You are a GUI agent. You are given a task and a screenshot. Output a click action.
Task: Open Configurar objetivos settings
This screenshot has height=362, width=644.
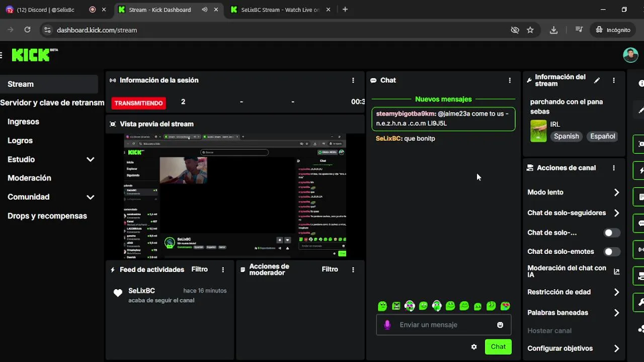click(574, 348)
